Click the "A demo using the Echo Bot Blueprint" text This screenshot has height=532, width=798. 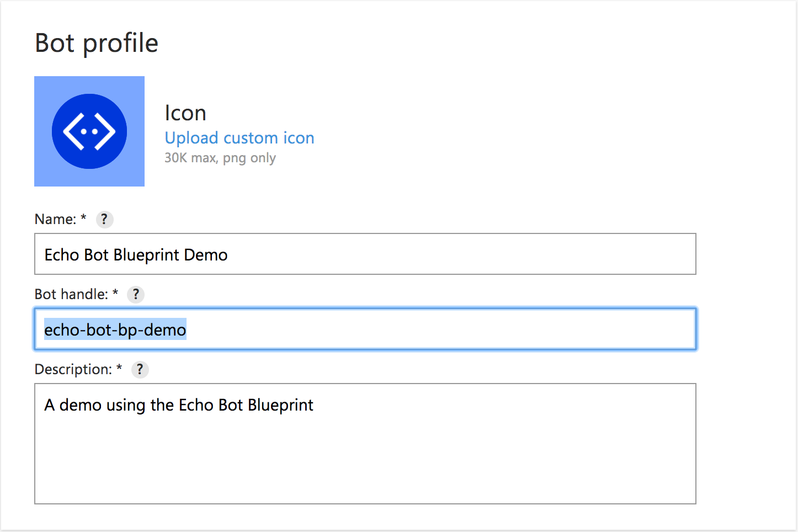[178, 405]
